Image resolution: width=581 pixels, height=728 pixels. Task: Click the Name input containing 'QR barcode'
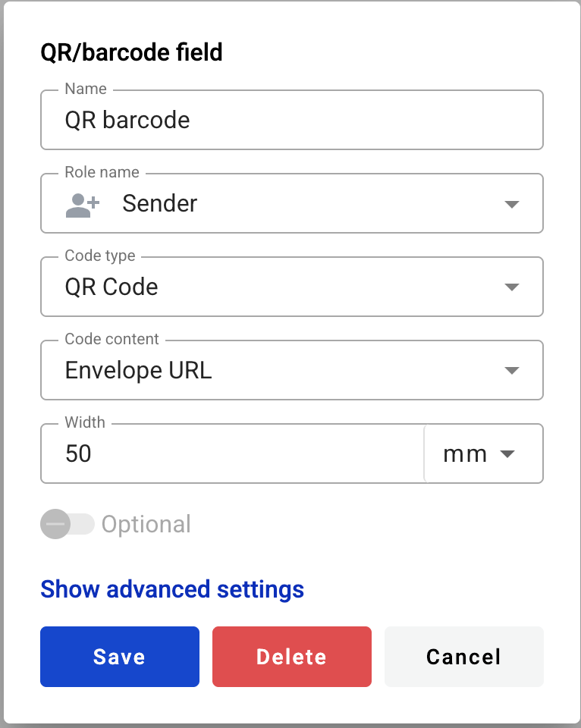click(291, 120)
